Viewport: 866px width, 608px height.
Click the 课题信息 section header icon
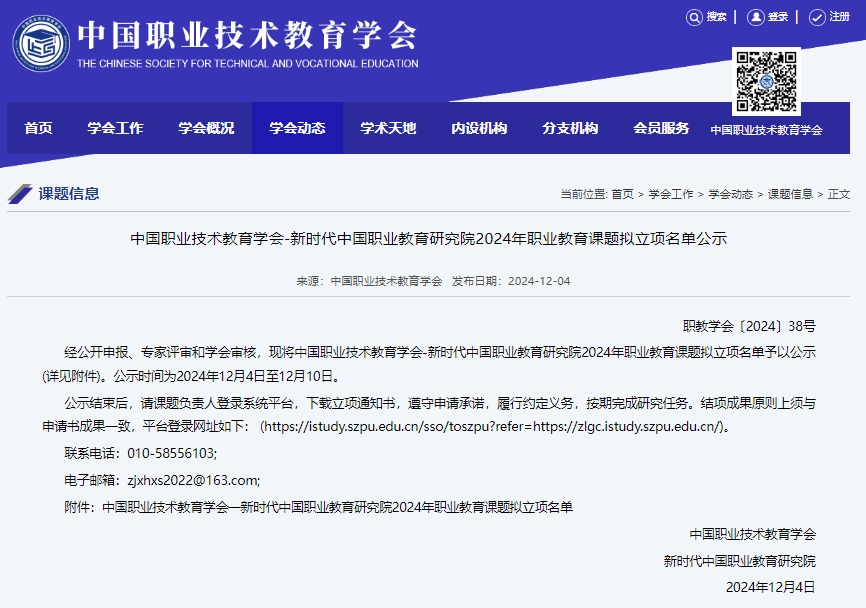pos(20,194)
